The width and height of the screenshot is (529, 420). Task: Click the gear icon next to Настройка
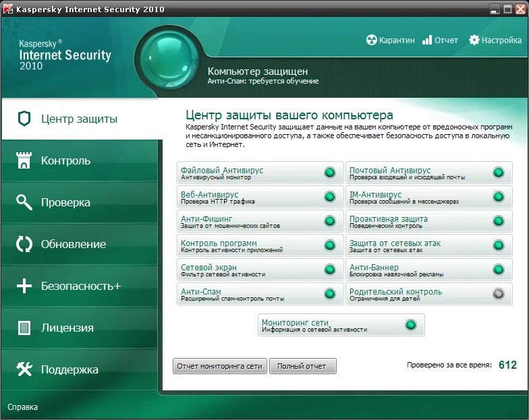[x=474, y=40]
